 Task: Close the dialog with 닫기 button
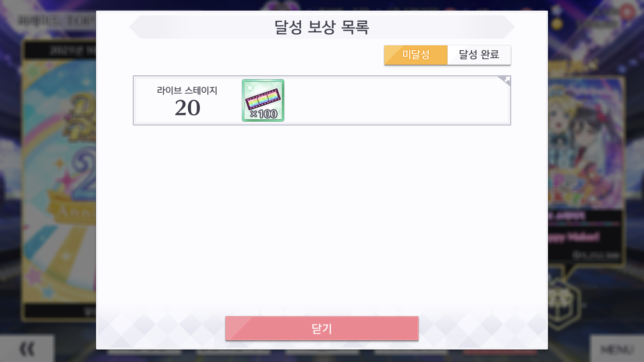tap(322, 329)
